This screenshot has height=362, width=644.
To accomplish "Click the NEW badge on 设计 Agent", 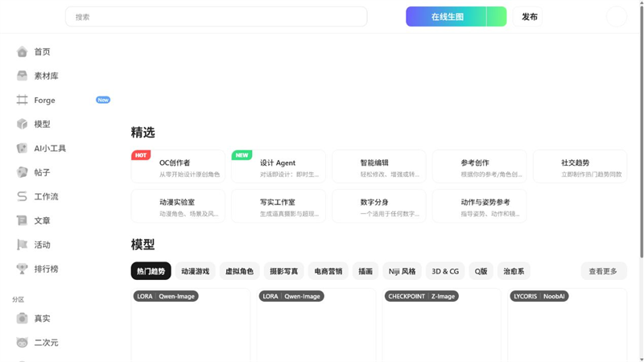I will click(242, 155).
